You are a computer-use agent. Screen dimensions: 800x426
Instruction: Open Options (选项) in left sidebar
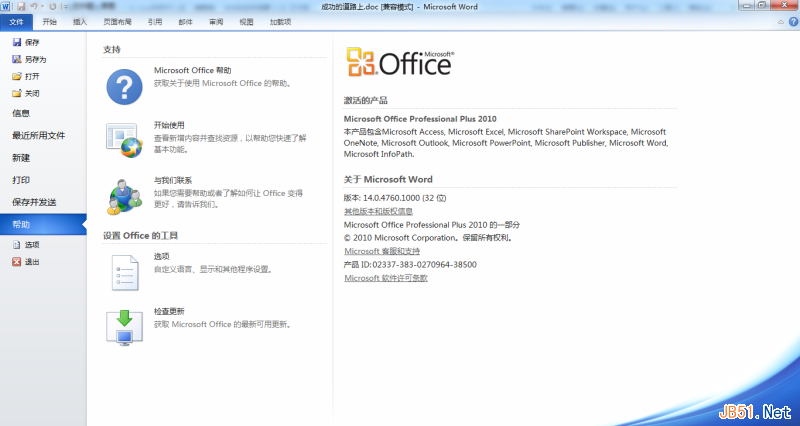[26, 244]
